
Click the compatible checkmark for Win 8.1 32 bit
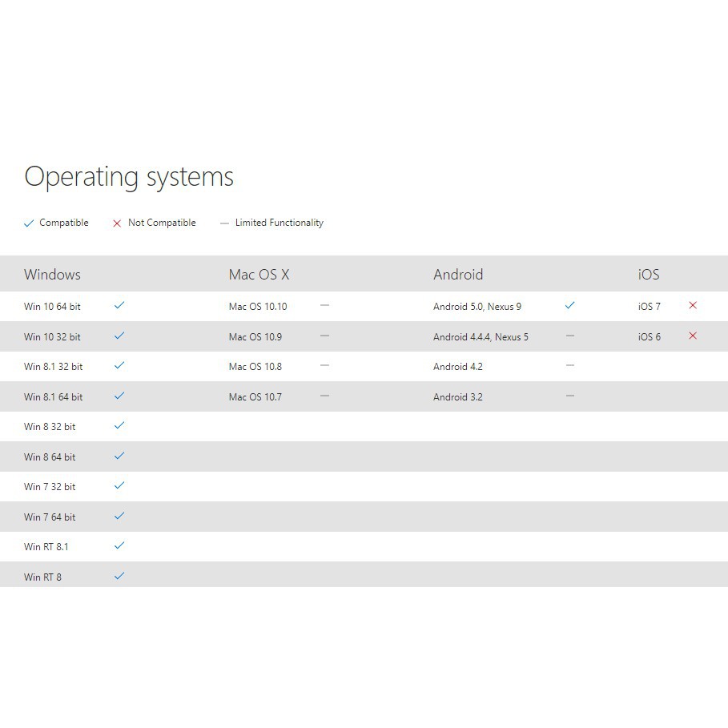(119, 365)
